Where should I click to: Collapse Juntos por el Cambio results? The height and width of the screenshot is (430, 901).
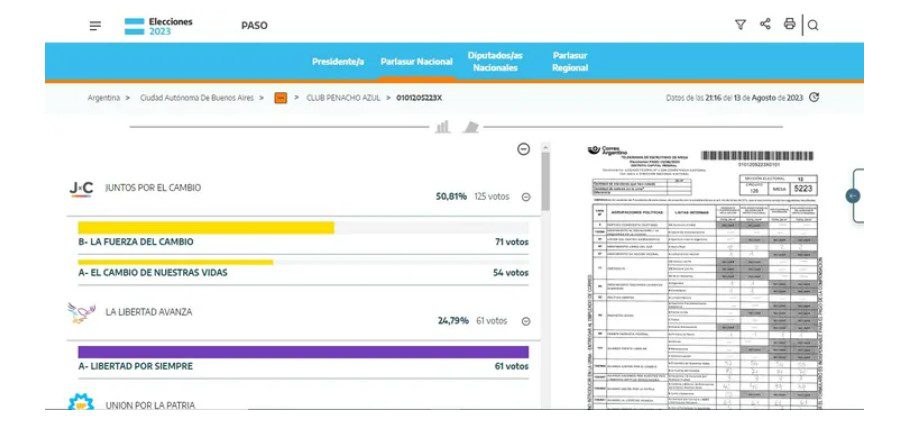pos(526,197)
